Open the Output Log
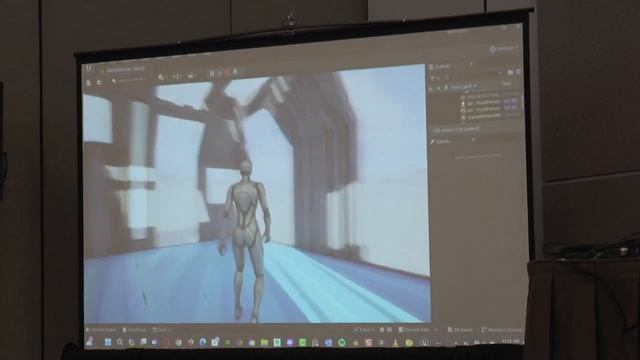640x360 pixels. pyautogui.click(x=135, y=330)
